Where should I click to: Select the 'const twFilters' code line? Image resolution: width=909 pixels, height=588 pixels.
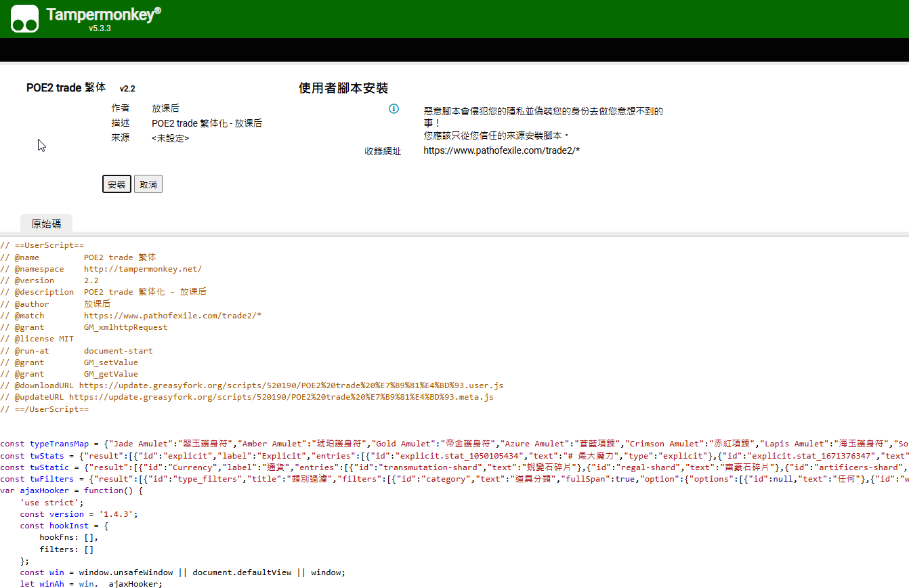pyautogui.click(x=454, y=479)
